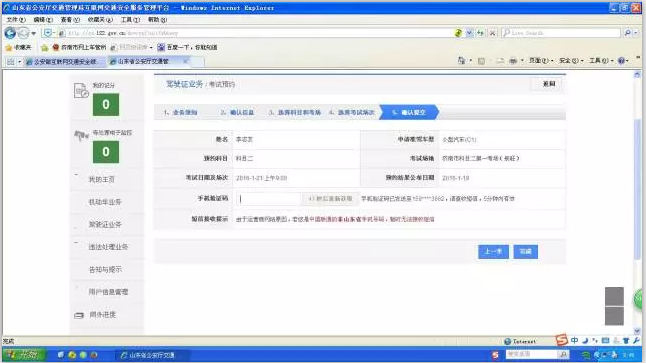Open 违法处理业务 in sidebar
Image resolution: width=646 pixels, height=363 pixels.
click(x=108, y=247)
